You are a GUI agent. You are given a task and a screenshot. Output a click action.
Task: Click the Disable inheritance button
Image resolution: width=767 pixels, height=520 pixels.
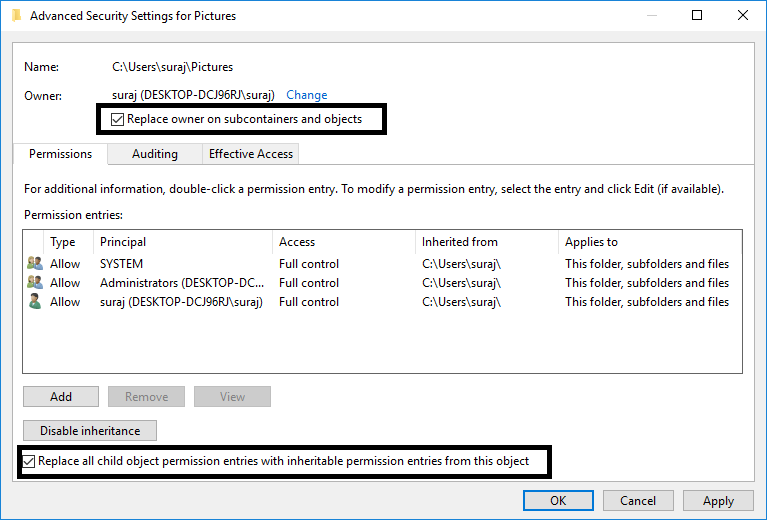pyautogui.click(x=90, y=431)
